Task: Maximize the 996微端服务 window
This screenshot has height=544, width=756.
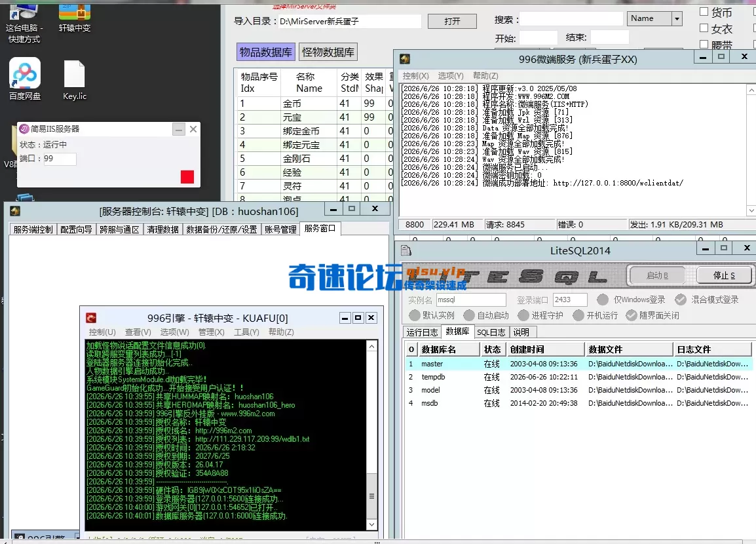Action: [x=721, y=57]
